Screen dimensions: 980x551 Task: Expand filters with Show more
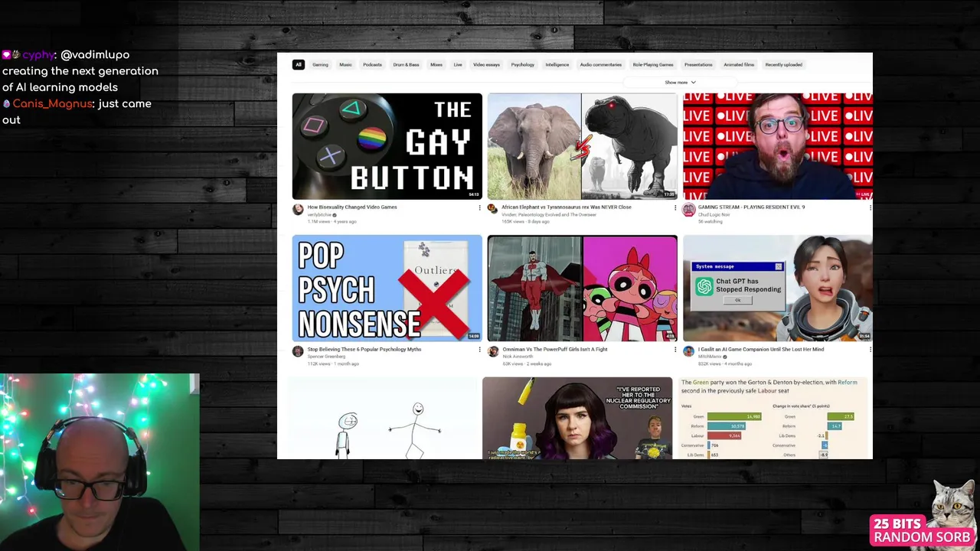point(680,82)
